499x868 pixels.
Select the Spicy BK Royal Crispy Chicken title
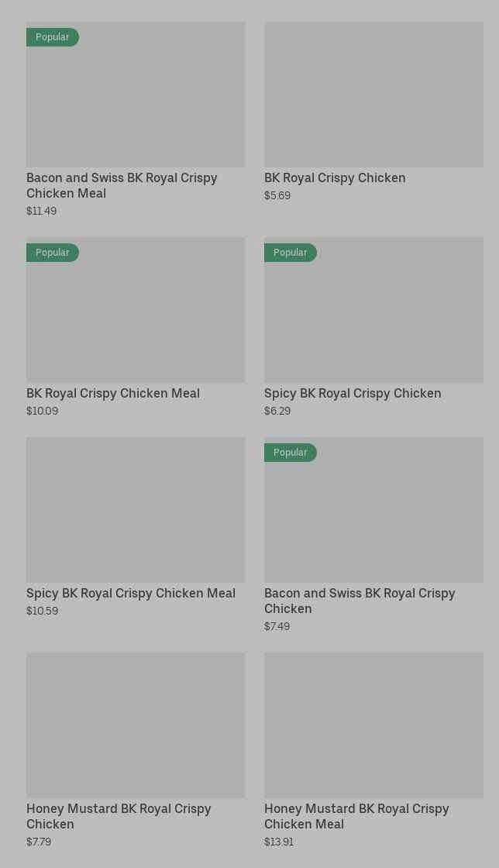[353, 393]
